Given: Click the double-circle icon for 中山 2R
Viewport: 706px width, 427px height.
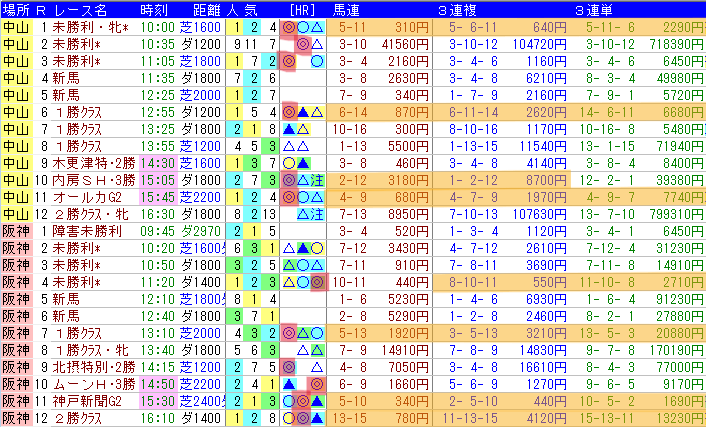Looking at the screenshot, I should click(303, 44).
